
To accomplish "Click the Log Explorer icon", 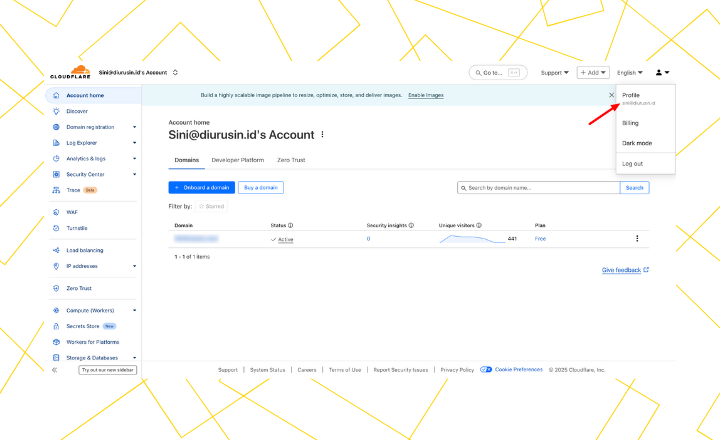I will point(56,143).
